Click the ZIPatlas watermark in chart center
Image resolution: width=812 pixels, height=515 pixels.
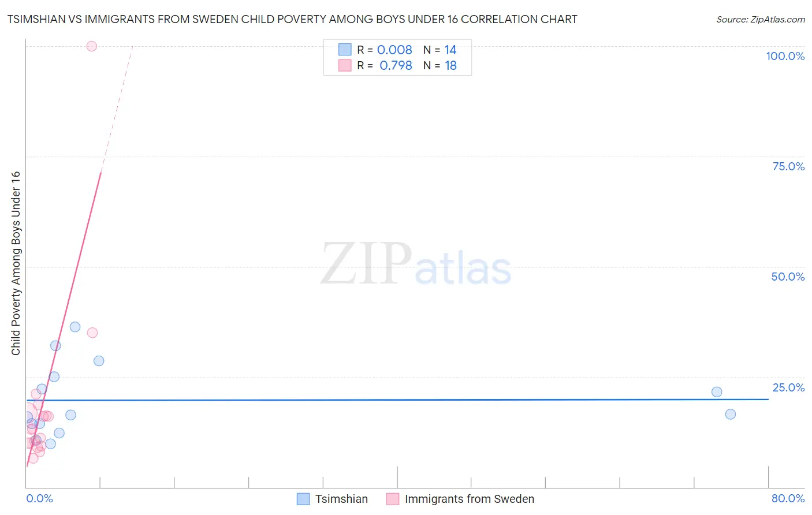pos(416,266)
